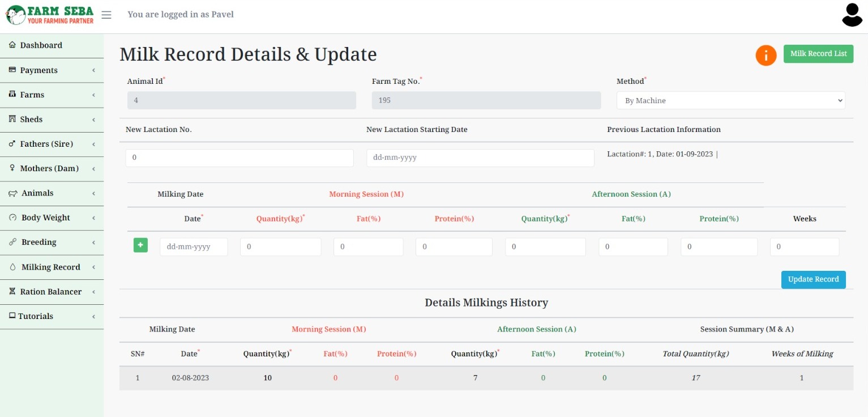Open the user profile avatar
The image size is (868, 417).
(852, 15)
